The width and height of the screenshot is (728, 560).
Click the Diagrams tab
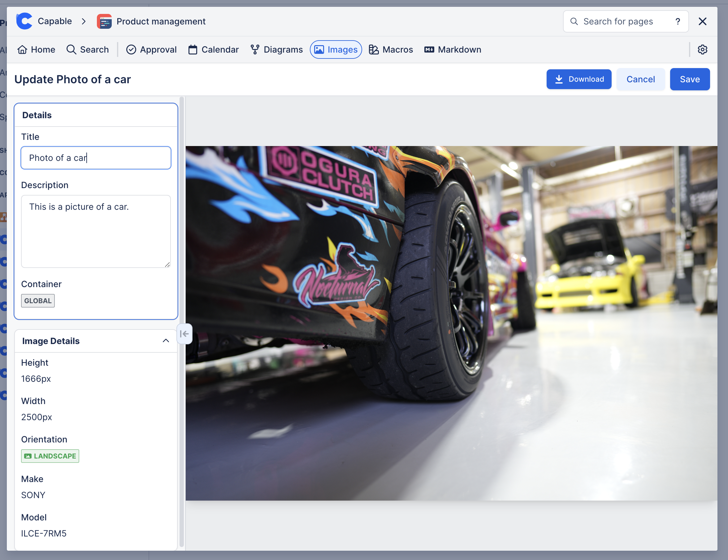(277, 50)
